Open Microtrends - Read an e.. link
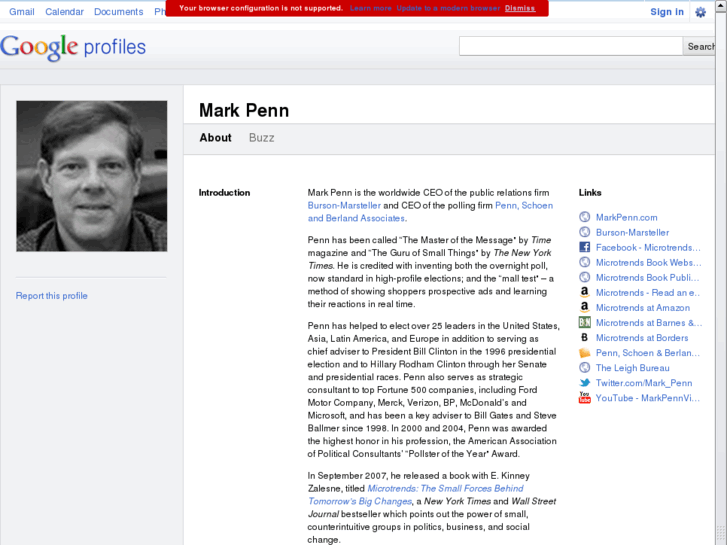 648,293
